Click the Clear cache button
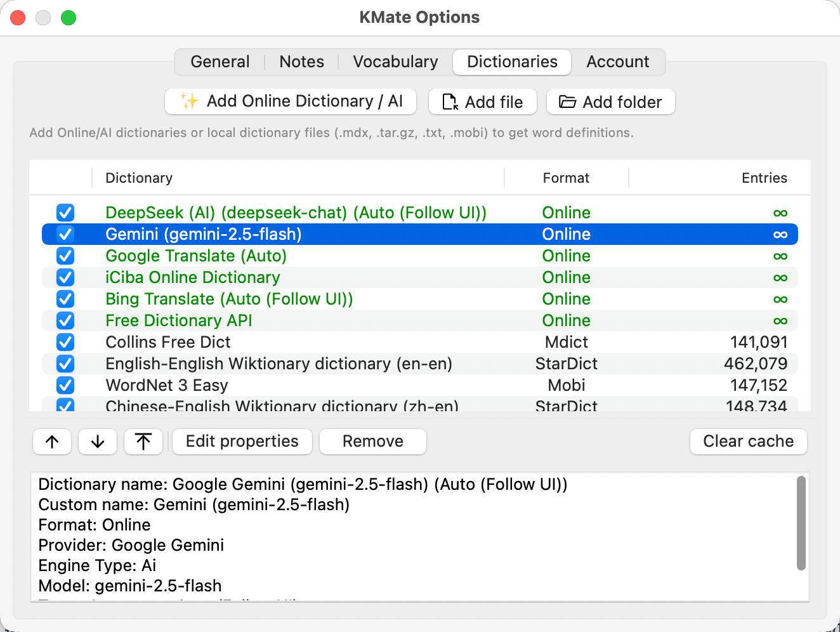Viewport: 840px width, 632px height. 748,442
